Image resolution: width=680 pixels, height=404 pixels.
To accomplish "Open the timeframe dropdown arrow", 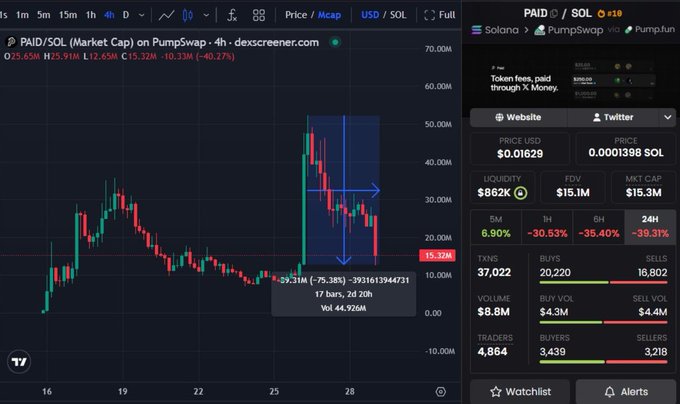I will click(141, 15).
